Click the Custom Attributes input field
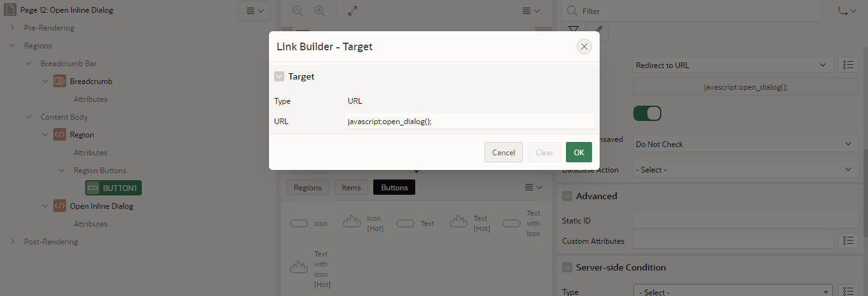Viewport: 868px width, 296px height. click(x=733, y=241)
